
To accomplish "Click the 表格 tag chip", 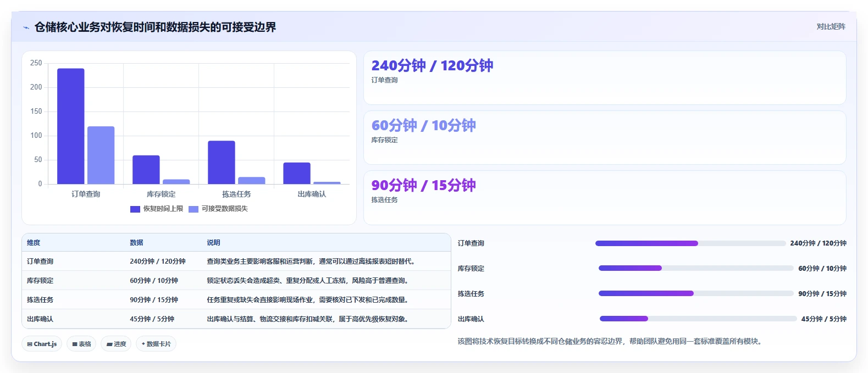I will [81, 344].
